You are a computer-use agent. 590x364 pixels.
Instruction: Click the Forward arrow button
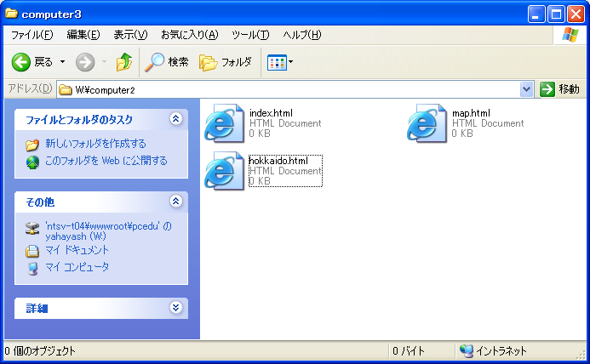click(x=85, y=62)
